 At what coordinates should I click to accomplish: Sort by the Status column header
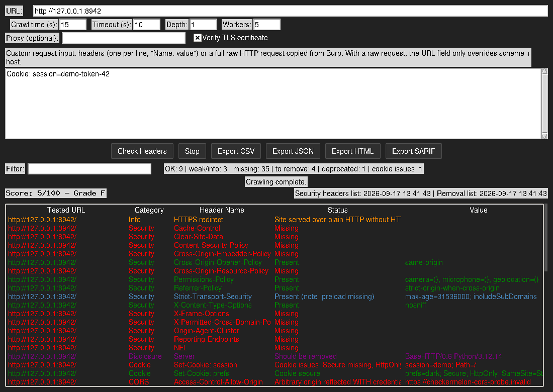(337, 210)
